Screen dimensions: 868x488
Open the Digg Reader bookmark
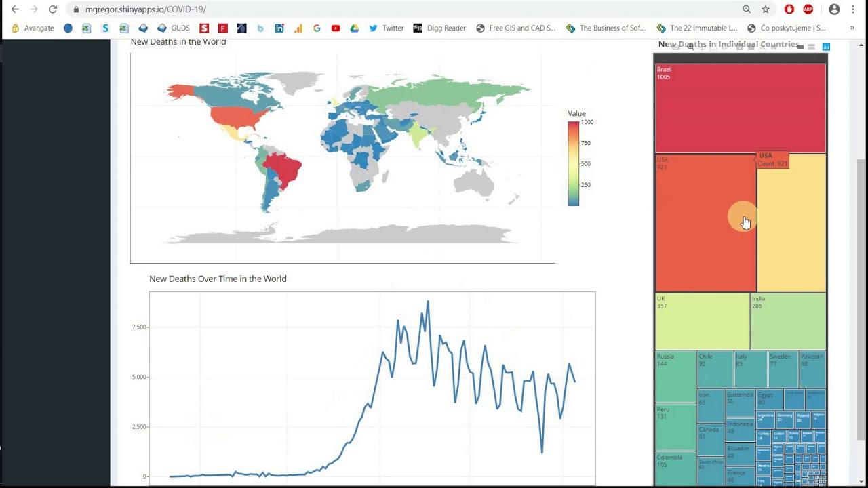pos(439,28)
